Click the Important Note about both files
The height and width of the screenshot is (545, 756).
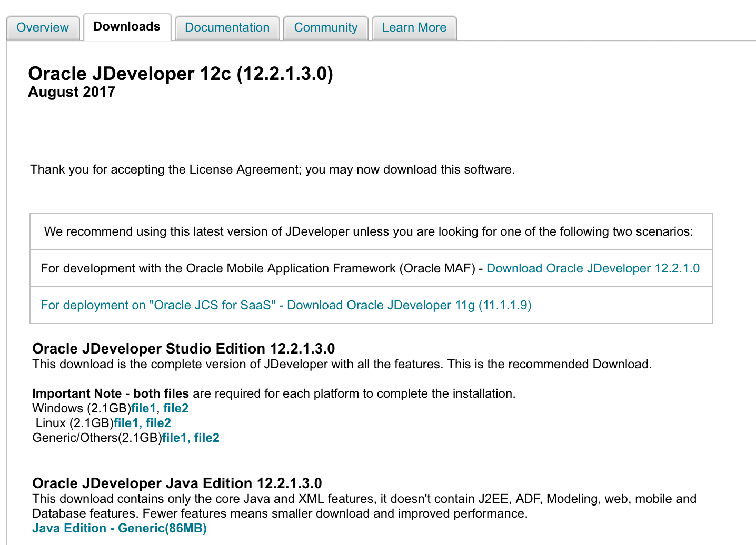click(x=274, y=393)
